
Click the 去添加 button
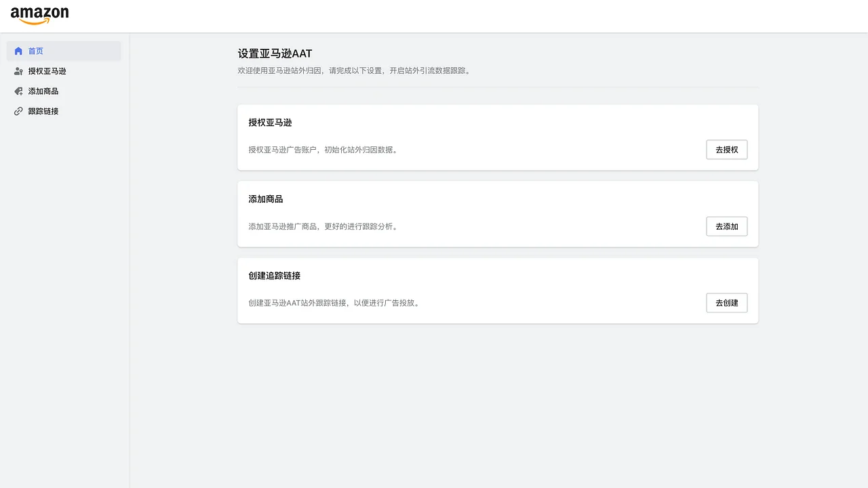click(727, 226)
